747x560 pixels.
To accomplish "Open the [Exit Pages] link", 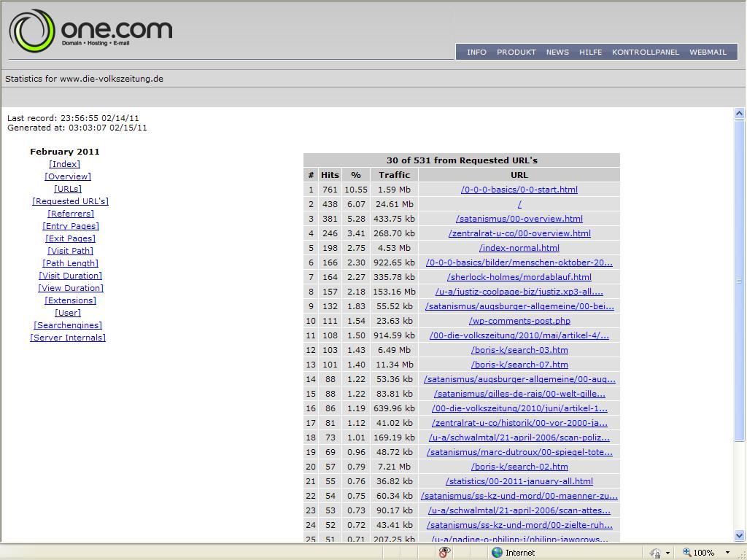I will pyautogui.click(x=70, y=238).
